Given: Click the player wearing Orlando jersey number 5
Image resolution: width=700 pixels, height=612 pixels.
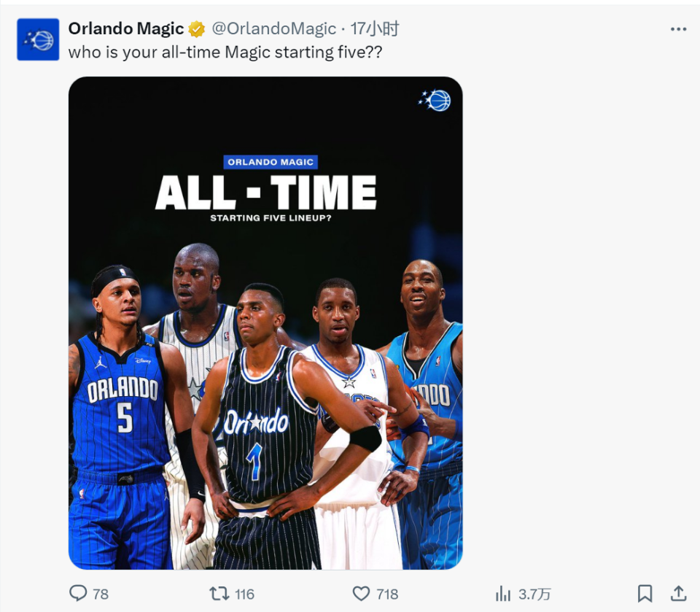Looking at the screenshot, I should point(120,408).
